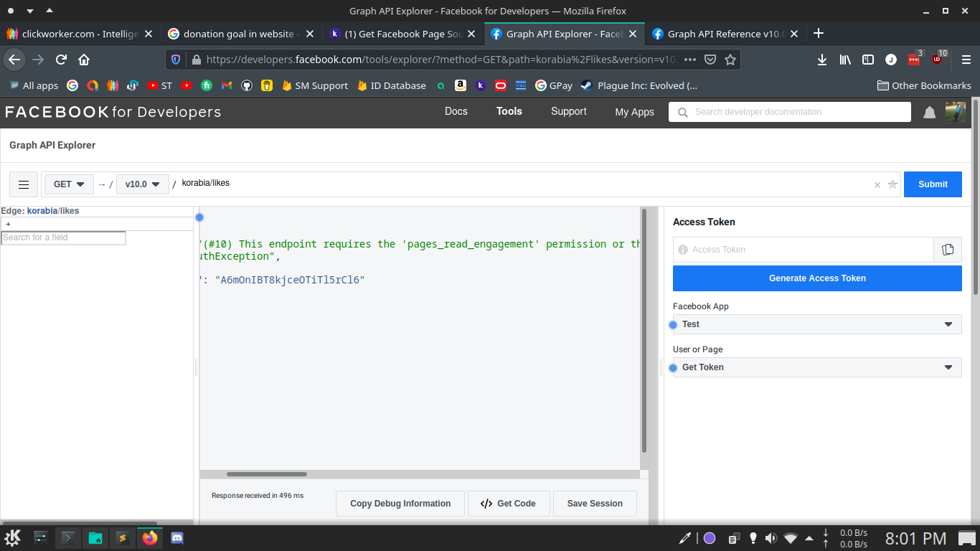Expand the v10.0 version dropdown

pos(142,184)
